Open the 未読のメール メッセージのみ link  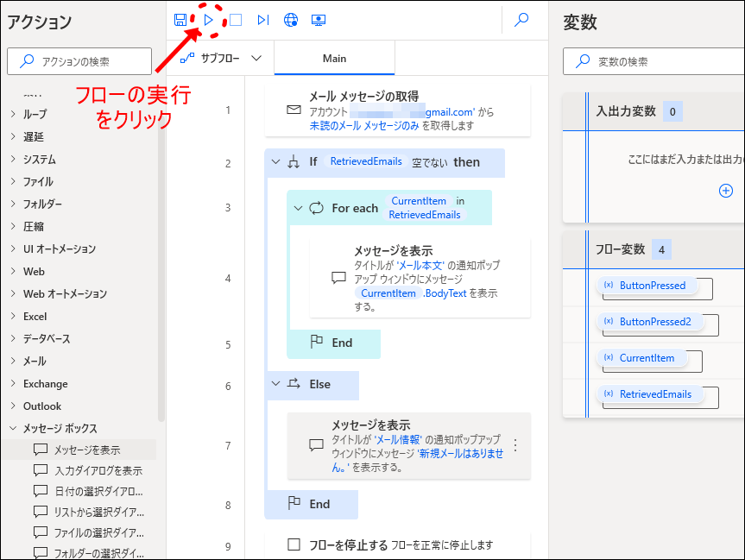pos(364,125)
